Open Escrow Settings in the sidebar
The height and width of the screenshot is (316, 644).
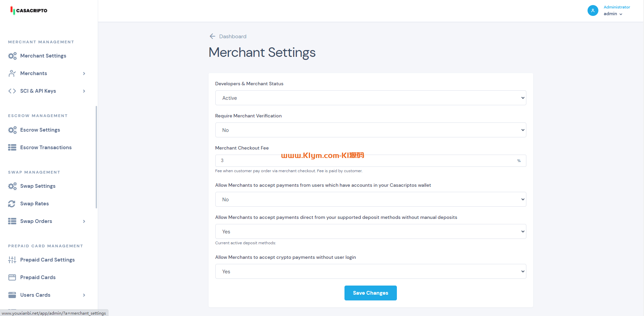tap(40, 130)
